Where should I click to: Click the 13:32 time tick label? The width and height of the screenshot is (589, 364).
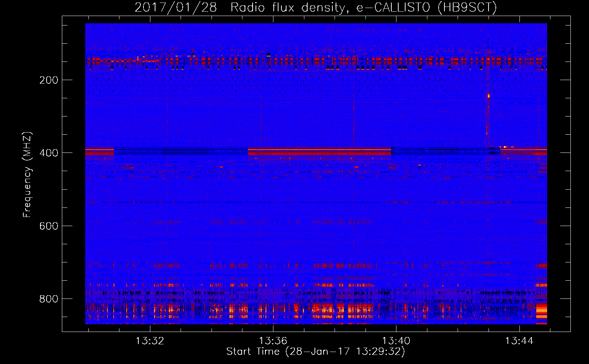(150, 341)
